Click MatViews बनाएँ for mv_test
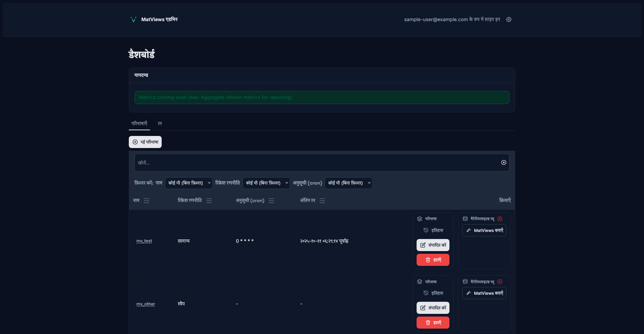Screen dimensions: 644x334 (x=484, y=231)
